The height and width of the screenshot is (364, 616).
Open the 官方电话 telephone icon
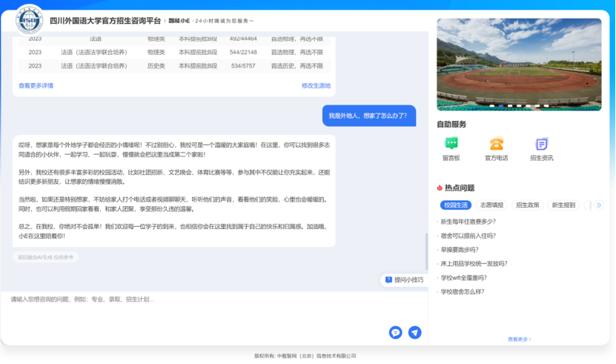pos(496,145)
